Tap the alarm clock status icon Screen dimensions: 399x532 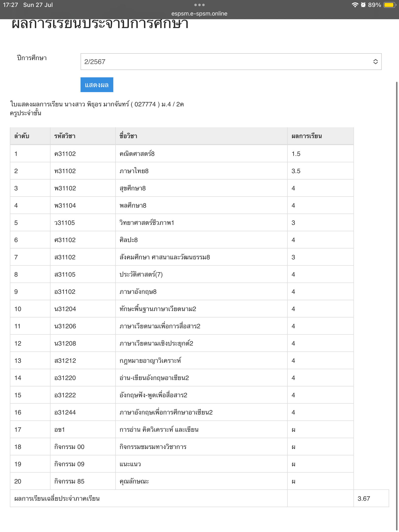point(363,5)
